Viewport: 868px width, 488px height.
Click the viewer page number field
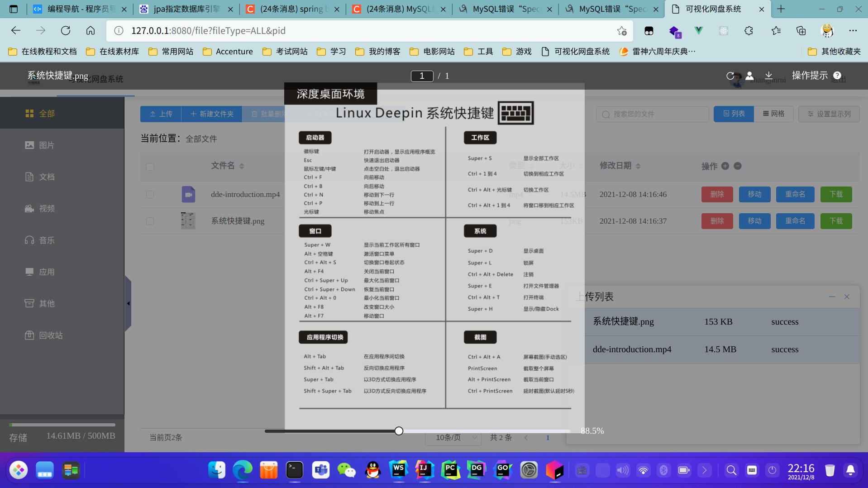coord(422,76)
